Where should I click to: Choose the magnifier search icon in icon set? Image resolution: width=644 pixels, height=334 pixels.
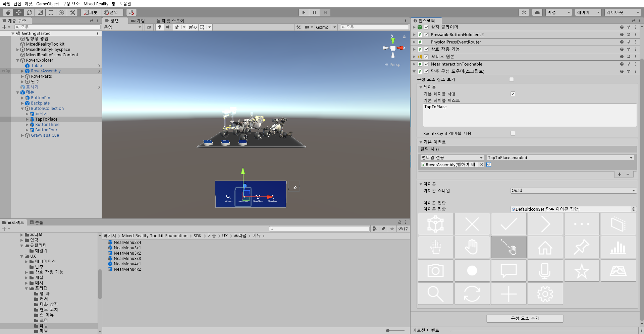pyautogui.click(x=435, y=294)
